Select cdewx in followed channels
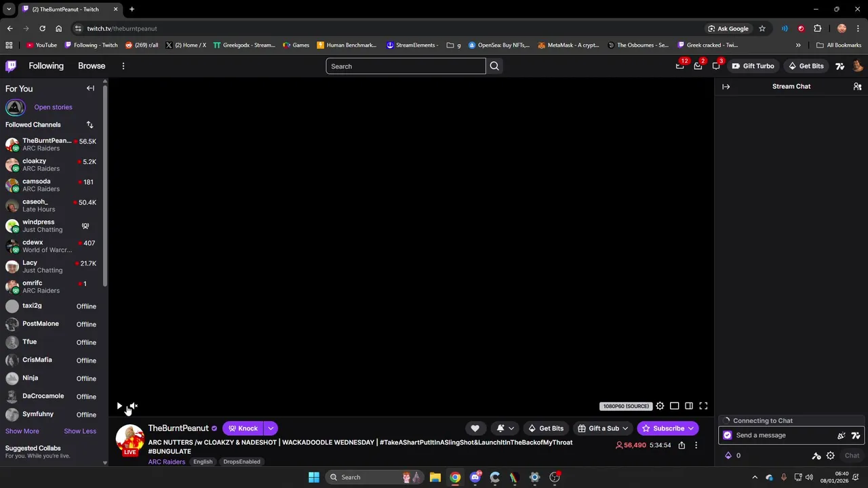Image resolution: width=868 pixels, height=488 pixels. 52,246
